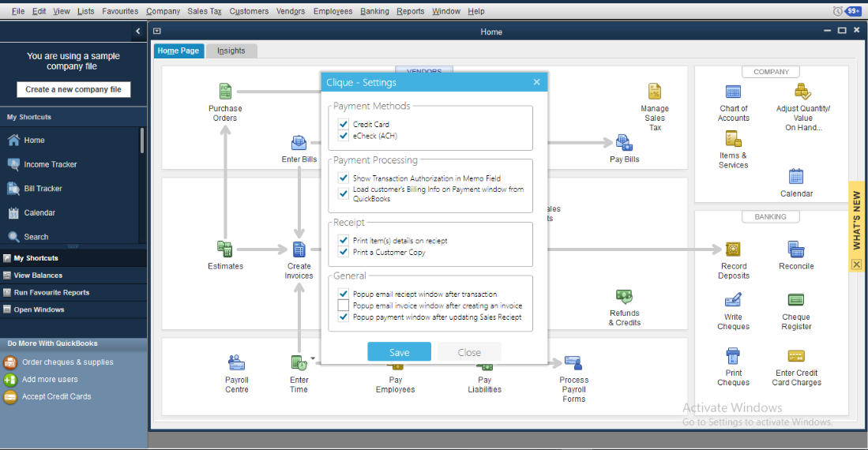Click Close in the Clique Settings dialog
Screen dimensions: 868x450
(469, 352)
